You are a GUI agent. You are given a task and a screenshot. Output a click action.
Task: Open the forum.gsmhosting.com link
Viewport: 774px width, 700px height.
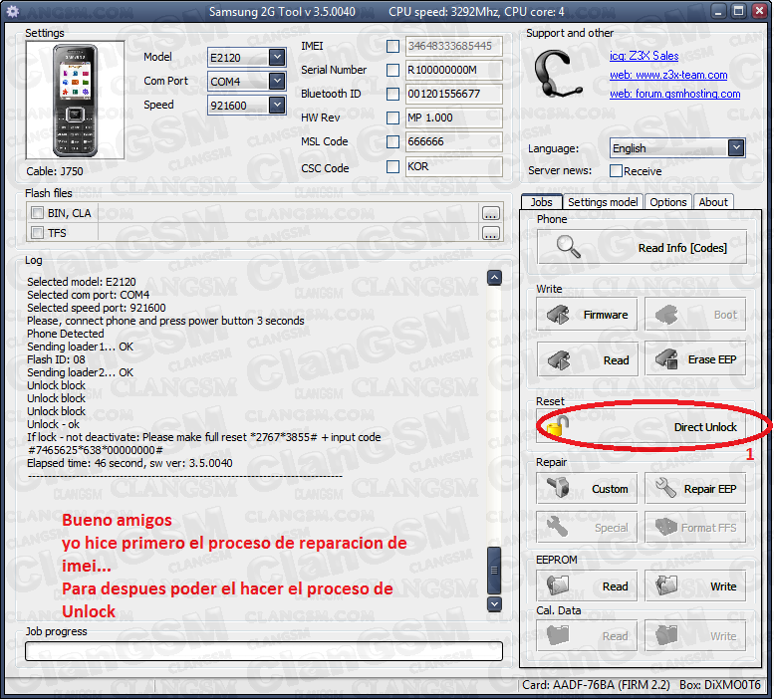coord(674,94)
